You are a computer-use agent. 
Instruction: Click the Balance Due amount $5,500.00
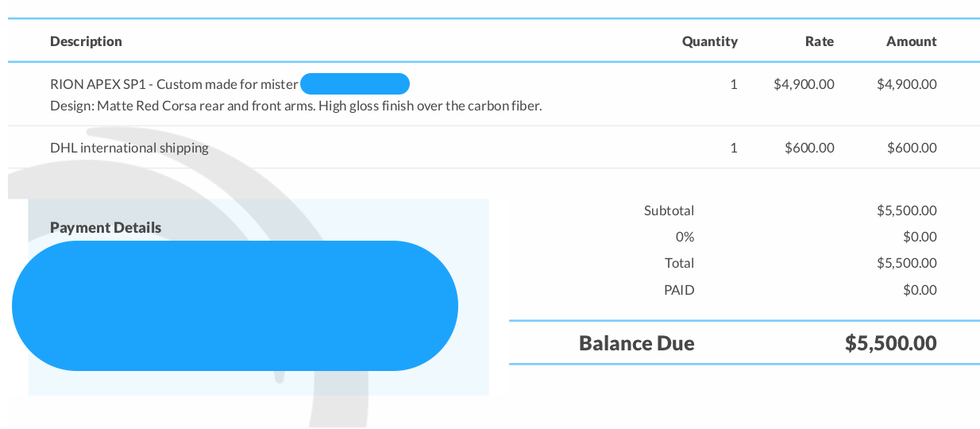point(891,343)
